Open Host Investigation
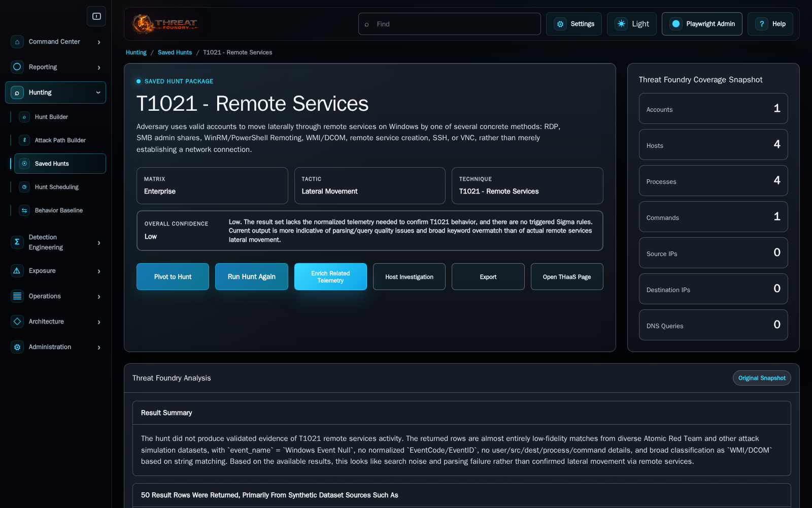Screen dimensions: 812x508 click(409, 277)
